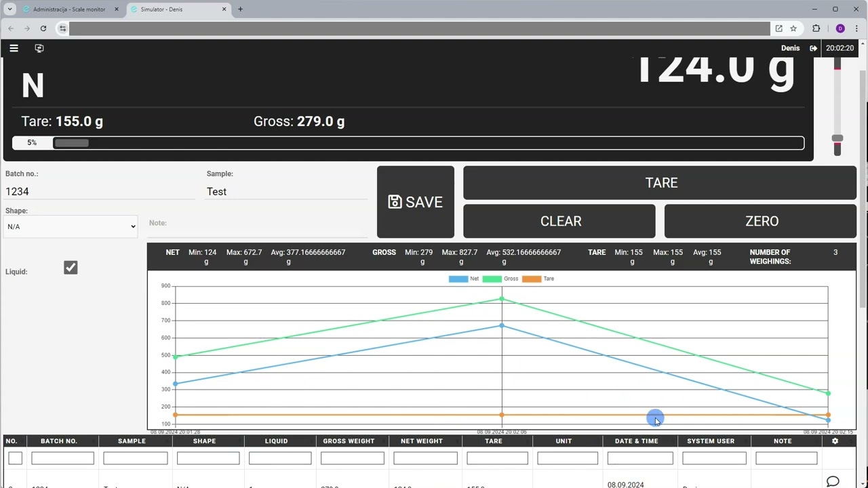Edit the Sample field containing Test
Image resolution: width=868 pixels, height=488 pixels.
287,192
